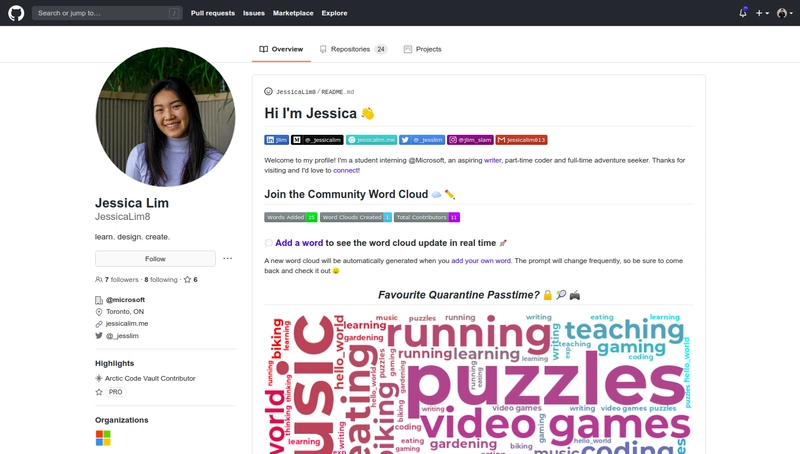Open the LinkedIn jlim badge
The height and width of the screenshot is (454, 800).
277,140
